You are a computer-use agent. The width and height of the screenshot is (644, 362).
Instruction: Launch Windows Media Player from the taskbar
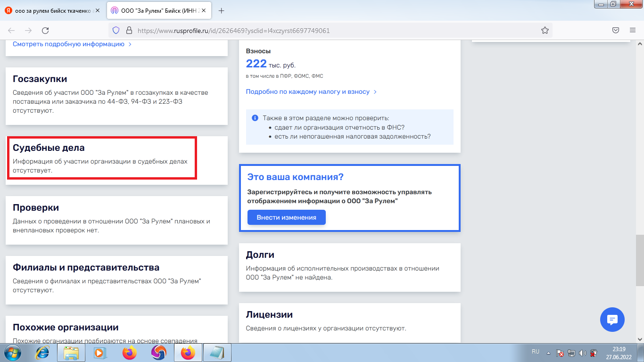pos(99,352)
